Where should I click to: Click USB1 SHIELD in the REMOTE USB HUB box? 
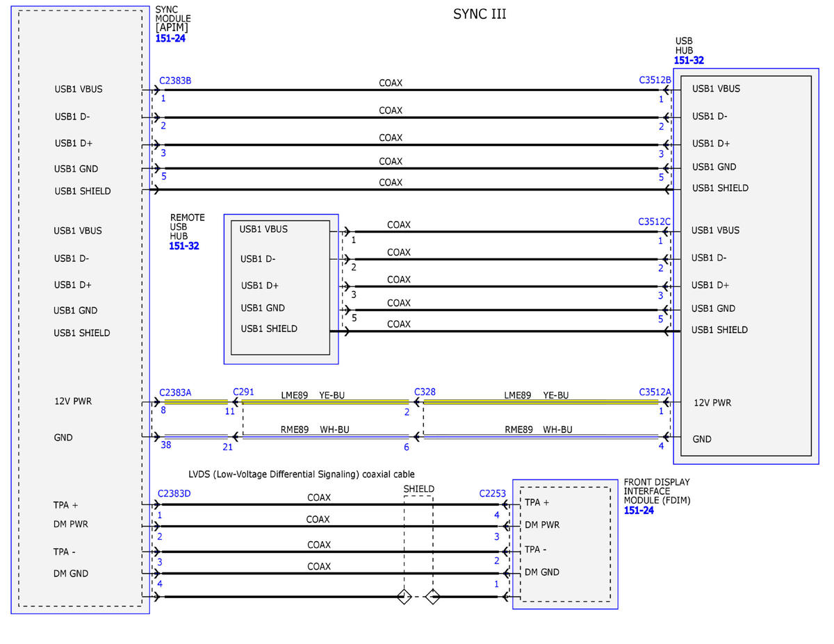(269, 329)
